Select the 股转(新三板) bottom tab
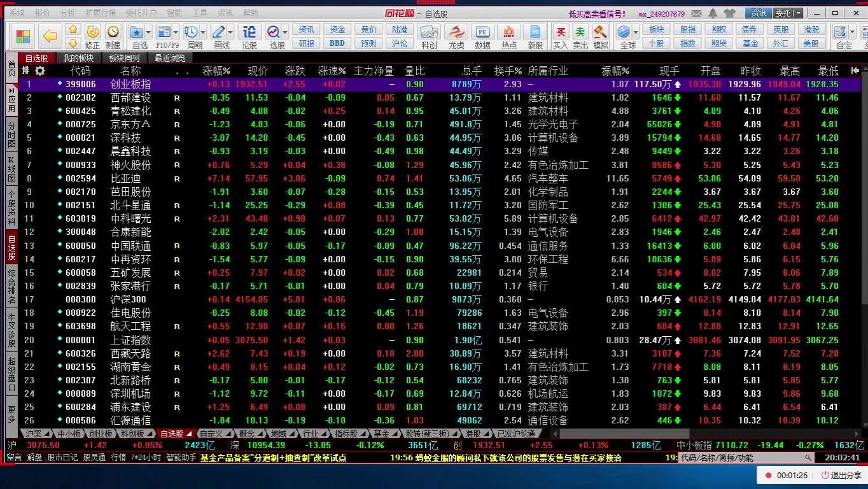Screen dimensions: 868x489 (x=426, y=434)
